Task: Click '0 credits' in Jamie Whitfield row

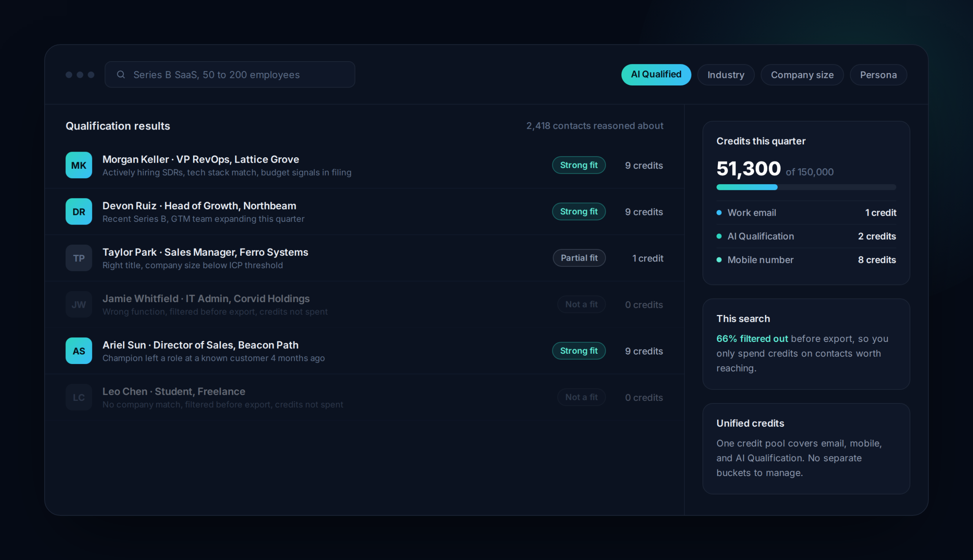Action: 644,305
